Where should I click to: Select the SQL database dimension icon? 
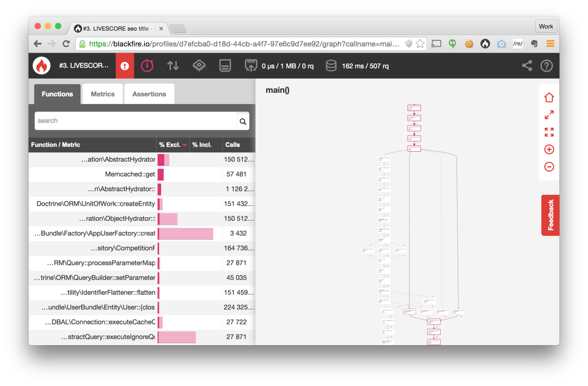[x=331, y=66]
